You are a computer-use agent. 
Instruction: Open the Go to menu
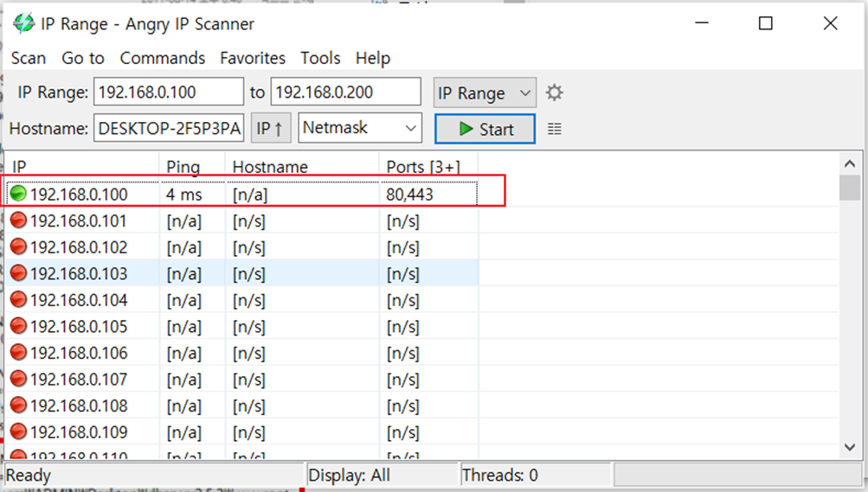click(83, 58)
